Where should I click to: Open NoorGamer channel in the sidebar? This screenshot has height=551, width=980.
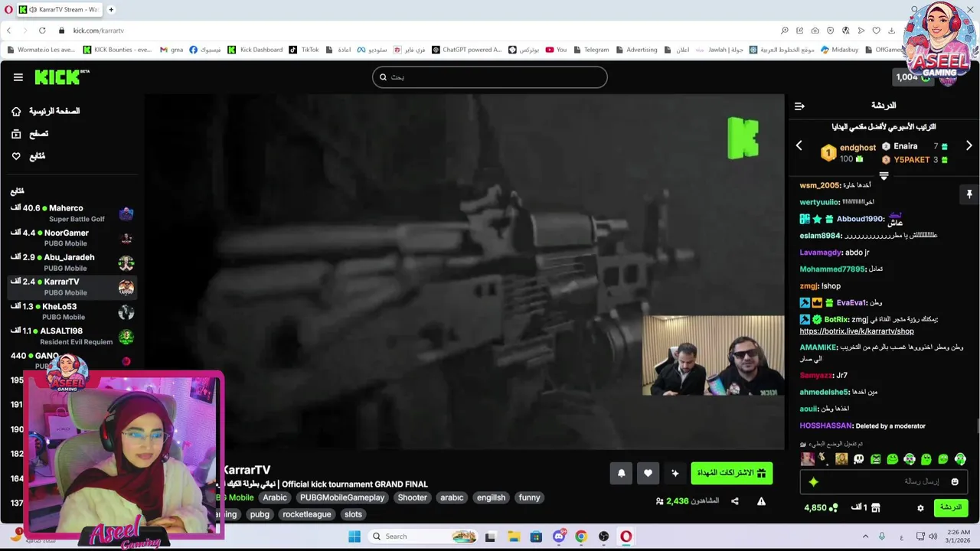click(x=73, y=238)
